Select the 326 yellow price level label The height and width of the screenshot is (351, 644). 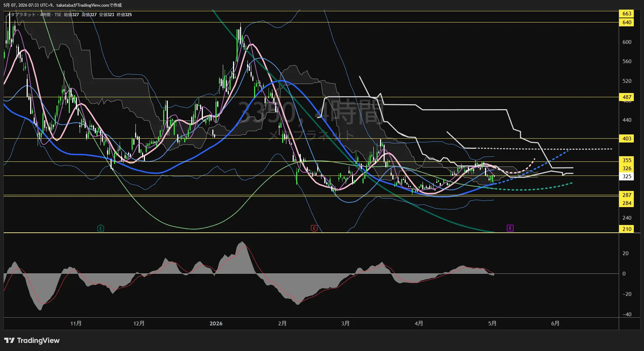[626, 168]
